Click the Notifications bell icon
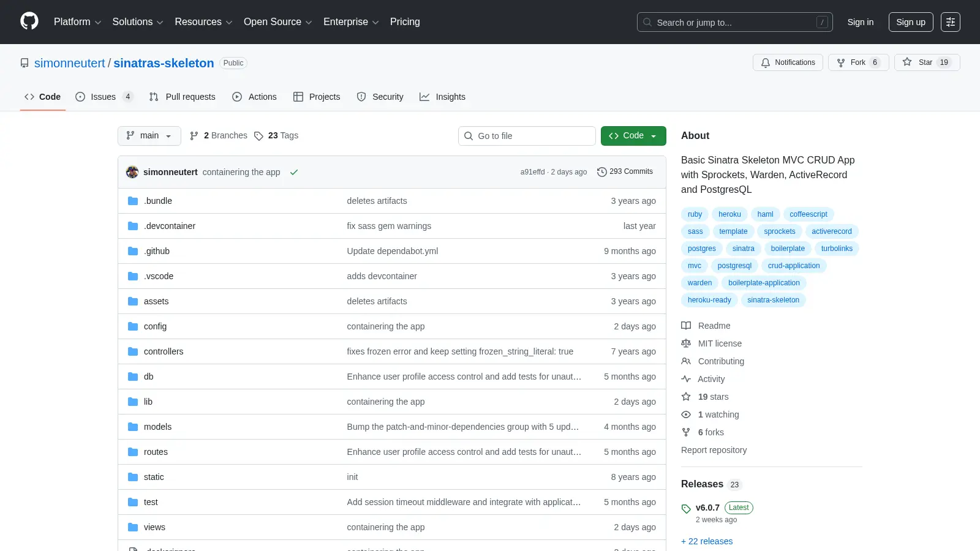Viewport: 980px width, 551px height. [766, 62]
